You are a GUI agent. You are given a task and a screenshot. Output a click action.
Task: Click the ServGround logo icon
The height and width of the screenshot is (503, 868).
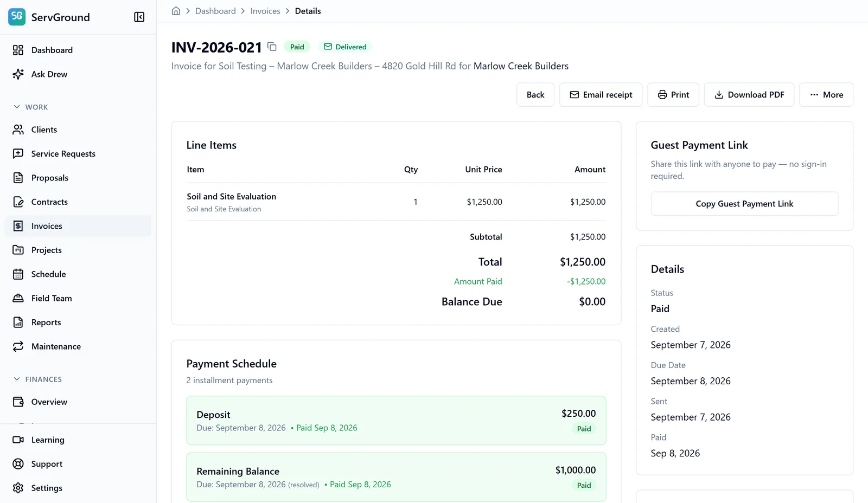[x=17, y=17]
